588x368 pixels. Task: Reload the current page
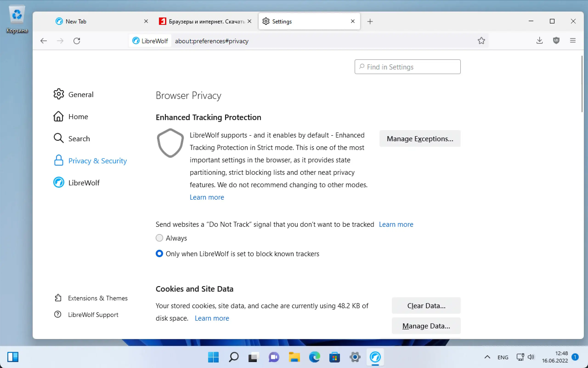coord(77,41)
